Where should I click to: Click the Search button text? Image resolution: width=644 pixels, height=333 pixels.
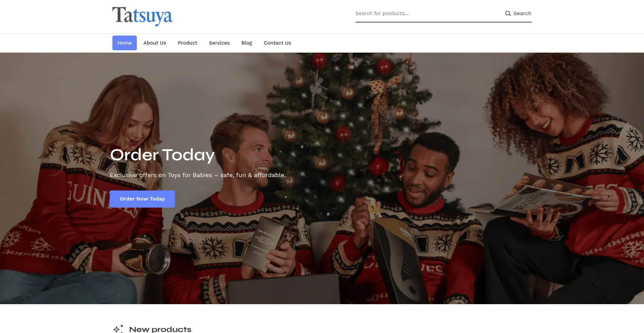tap(522, 13)
